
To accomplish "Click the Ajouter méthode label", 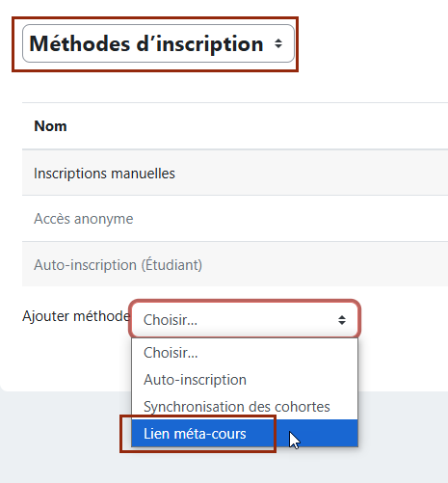I will coord(76,316).
